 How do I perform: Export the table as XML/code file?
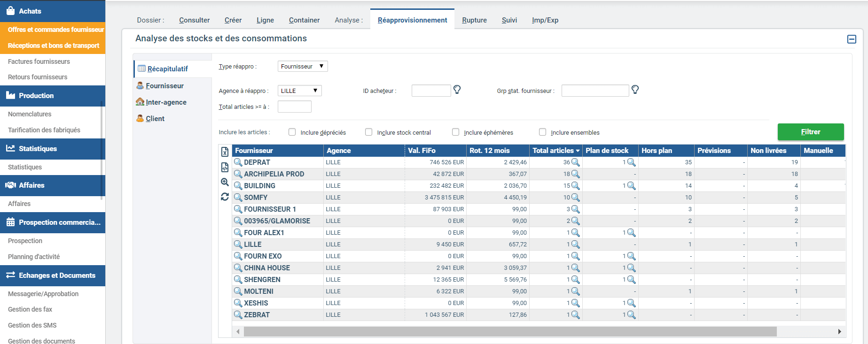coord(225,167)
